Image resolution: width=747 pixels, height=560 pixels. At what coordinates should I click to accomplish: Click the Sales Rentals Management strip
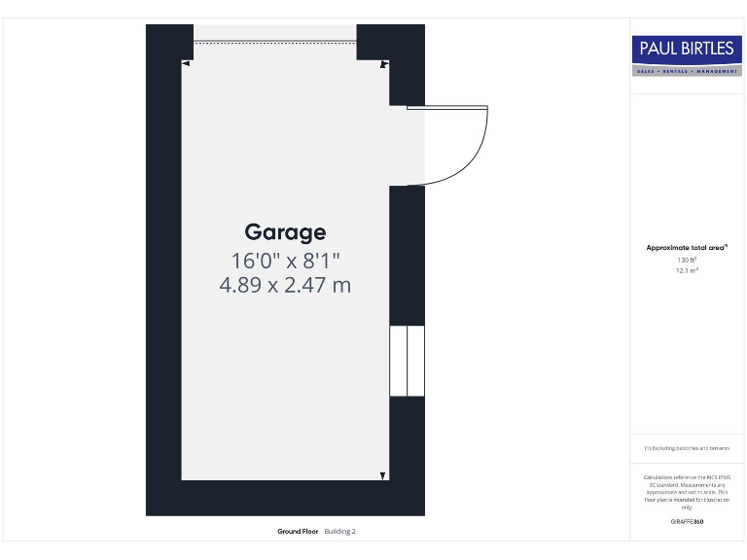click(x=687, y=71)
